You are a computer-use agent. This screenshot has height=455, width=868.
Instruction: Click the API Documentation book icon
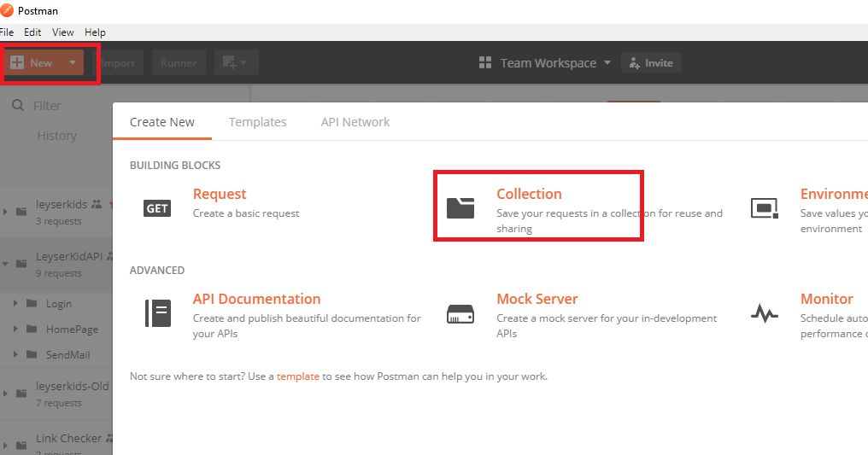(x=158, y=313)
